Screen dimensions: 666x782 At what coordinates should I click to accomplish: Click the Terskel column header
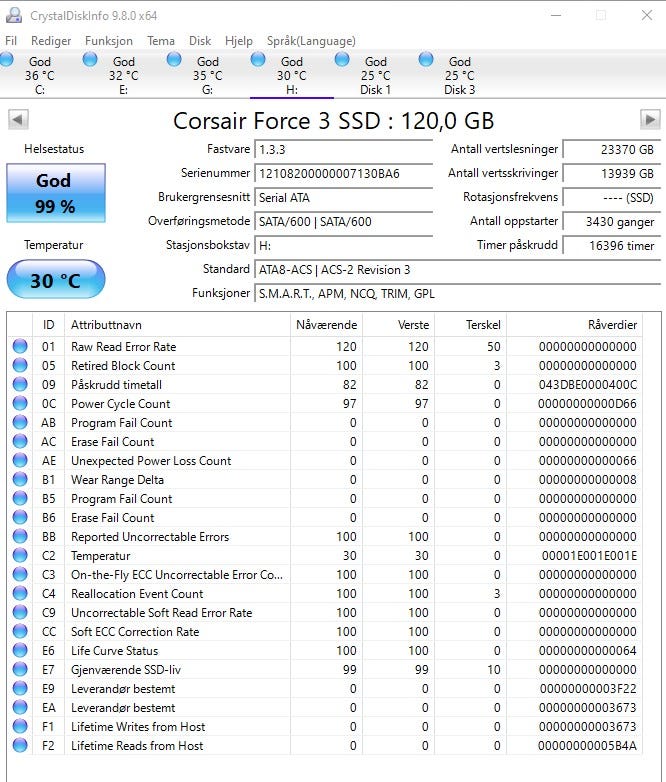tap(470, 325)
